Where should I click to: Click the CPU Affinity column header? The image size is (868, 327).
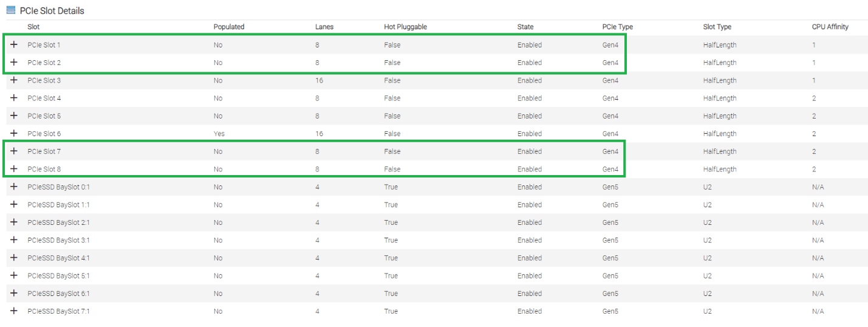point(830,27)
